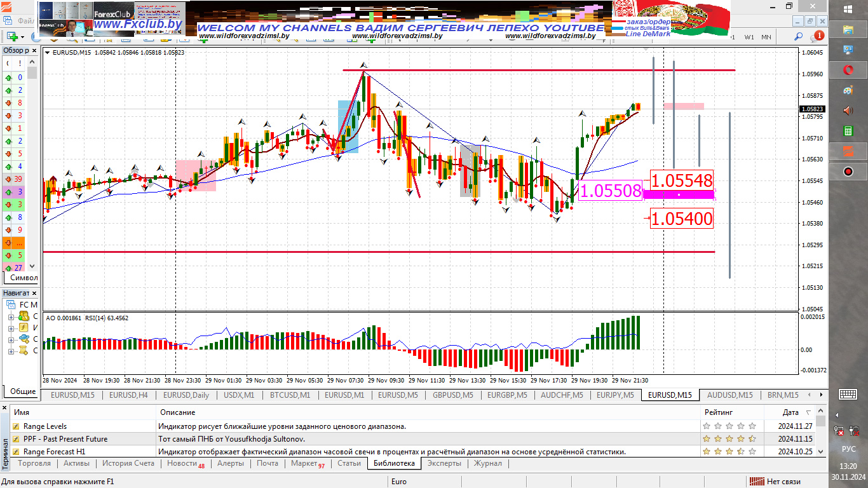The width and height of the screenshot is (868, 488).
Task: Switch chart to MN timeframe
Action: point(766,37)
